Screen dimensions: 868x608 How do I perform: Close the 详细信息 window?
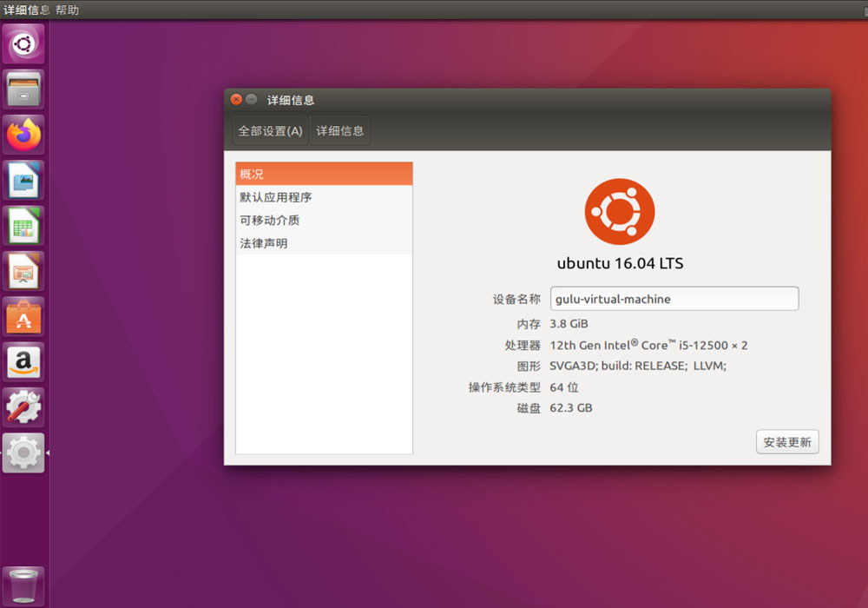(x=236, y=100)
